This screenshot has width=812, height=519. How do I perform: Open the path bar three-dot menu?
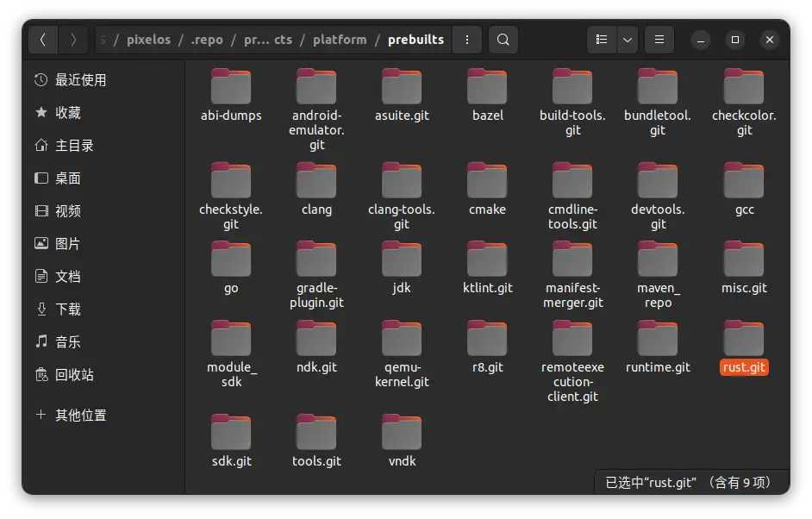pyautogui.click(x=466, y=40)
